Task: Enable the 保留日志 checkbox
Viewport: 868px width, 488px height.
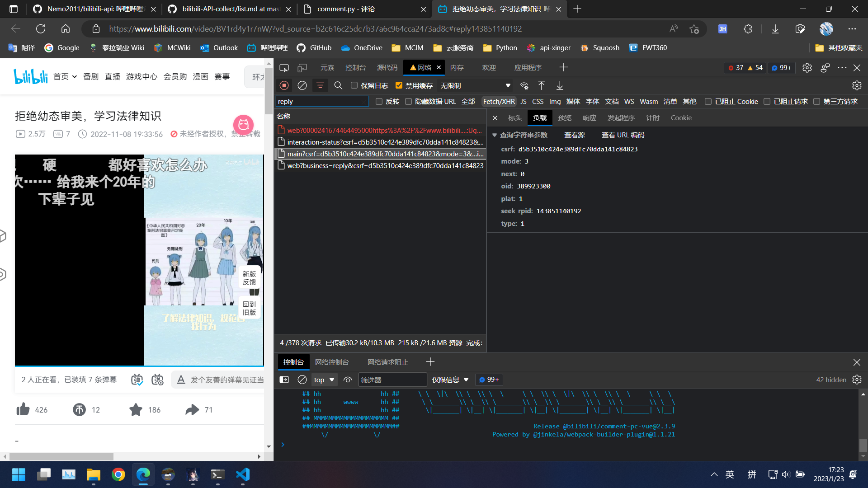Action: (354, 85)
